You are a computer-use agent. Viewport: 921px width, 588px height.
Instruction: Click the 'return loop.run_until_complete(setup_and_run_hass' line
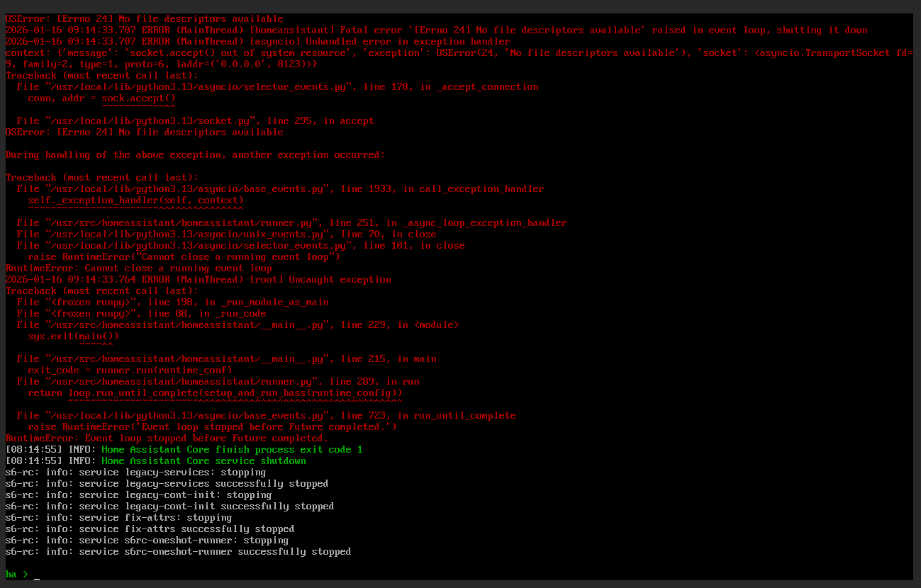click(x=215, y=393)
